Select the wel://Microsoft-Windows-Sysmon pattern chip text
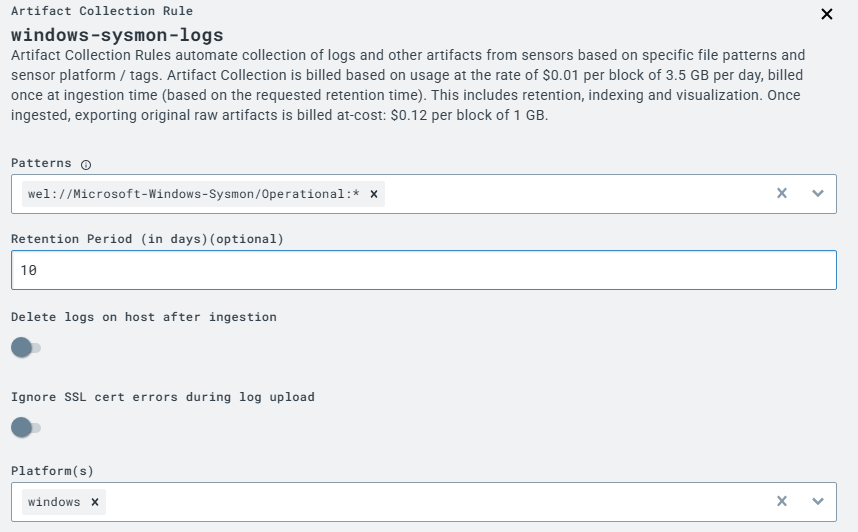The height and width of the screenshot is (532, 858). (x=193, y=194)
